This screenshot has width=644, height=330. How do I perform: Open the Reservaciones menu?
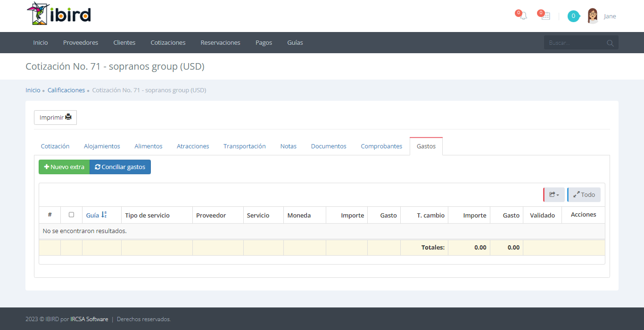coord(220,43)
